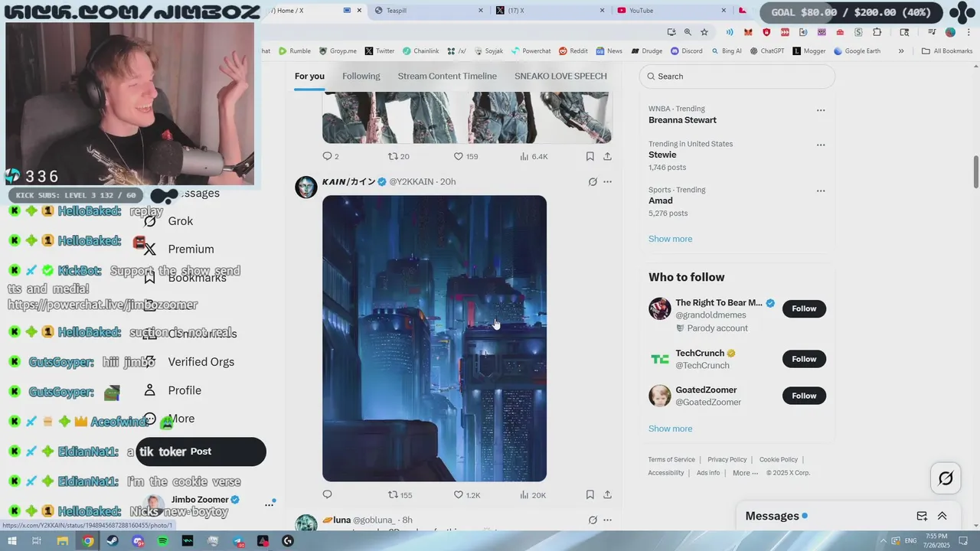Open the ChatGPT bookmark
Viewport: 980px width, 551px height.
click(x=767, y=51)
